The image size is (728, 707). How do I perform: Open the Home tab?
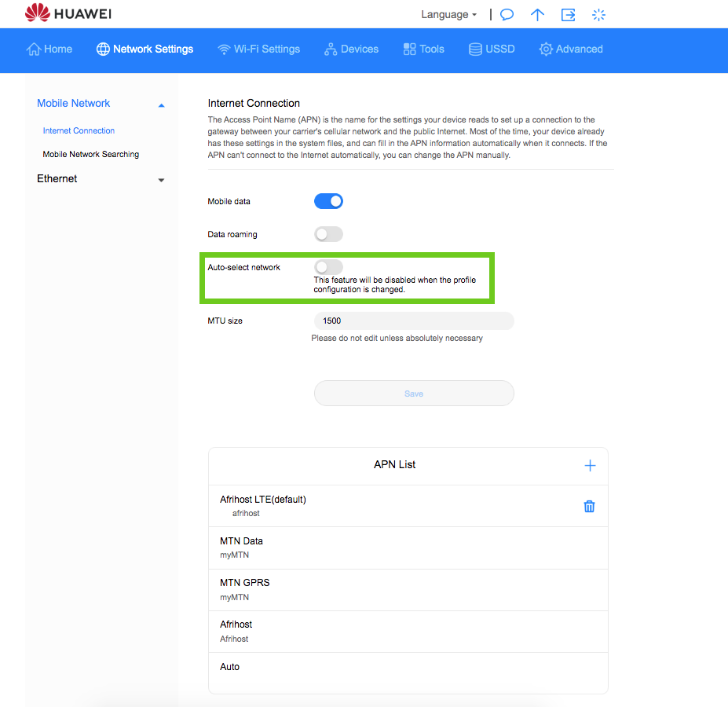[49, 49]
